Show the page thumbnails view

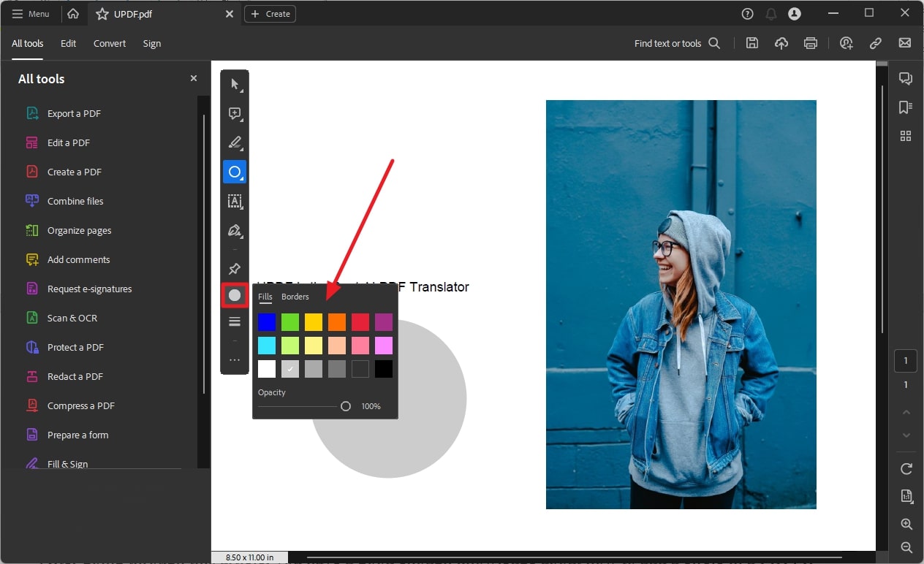906,136
